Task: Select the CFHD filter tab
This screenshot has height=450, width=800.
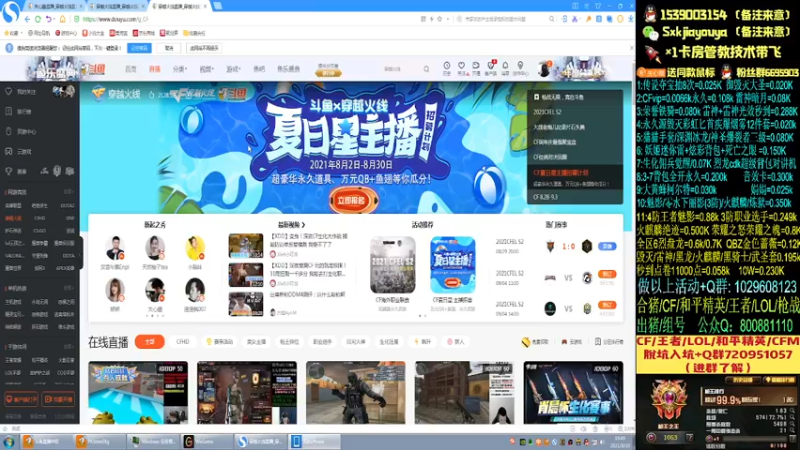Action: [x=183, y=342]
